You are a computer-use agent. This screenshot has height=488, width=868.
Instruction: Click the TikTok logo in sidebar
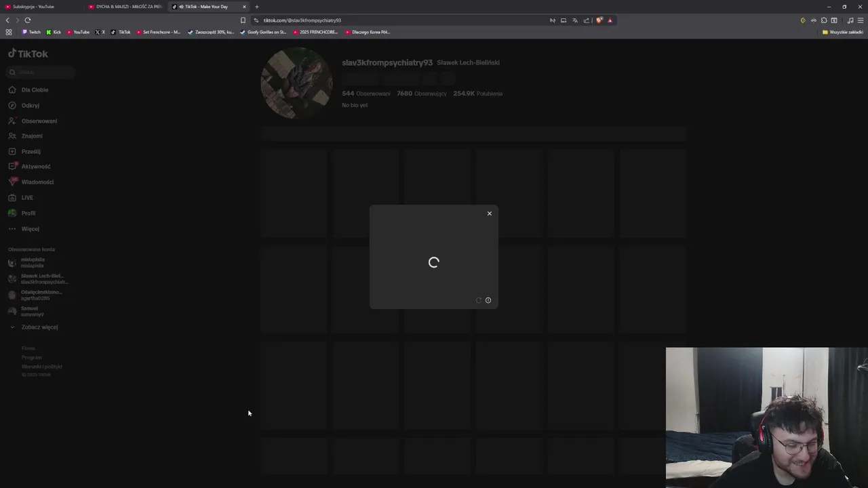pos(28,54)
